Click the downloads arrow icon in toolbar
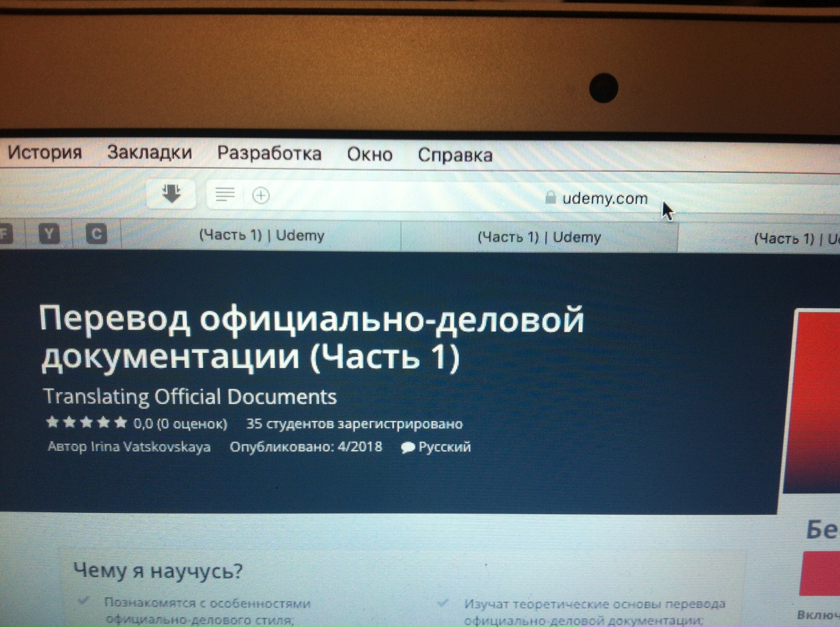 tap(171, 194)
